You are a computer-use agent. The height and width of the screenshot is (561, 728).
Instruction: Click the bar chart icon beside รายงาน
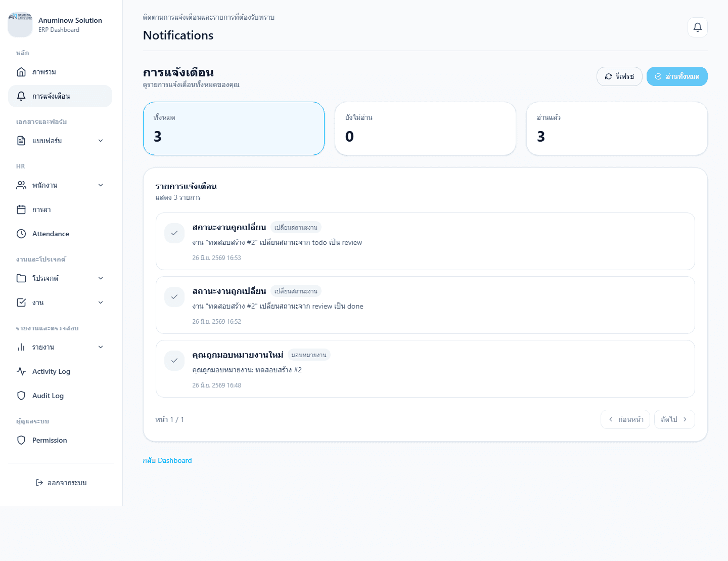pyautogui.click(x=21, y=347)
